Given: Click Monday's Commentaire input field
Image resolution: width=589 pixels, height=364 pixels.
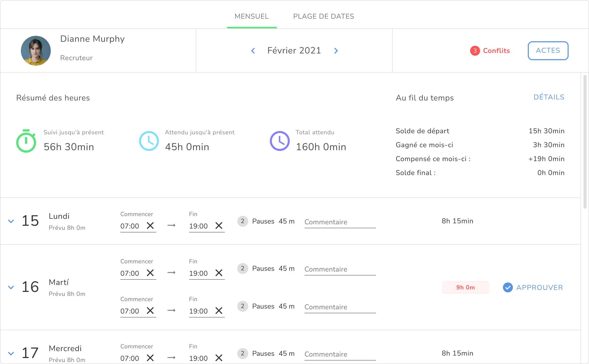Looking at the screenshot, I should pos(340,222).
